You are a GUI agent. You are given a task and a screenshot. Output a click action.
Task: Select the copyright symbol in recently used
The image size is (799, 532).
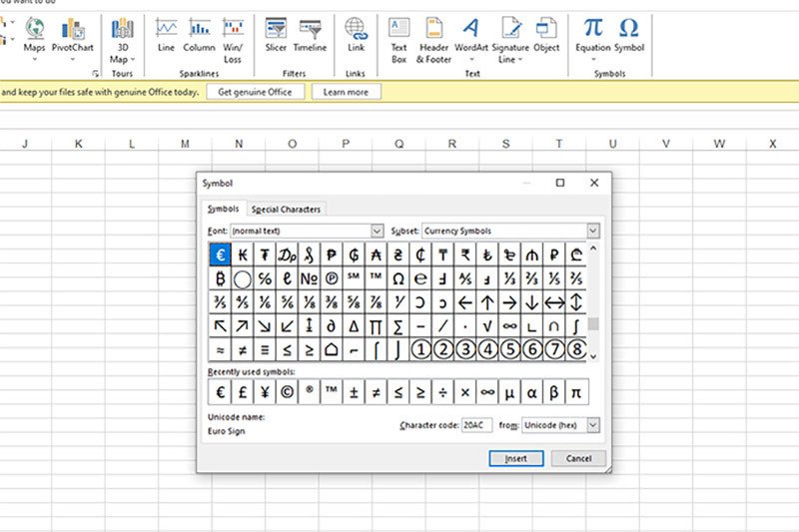(286, 392)
